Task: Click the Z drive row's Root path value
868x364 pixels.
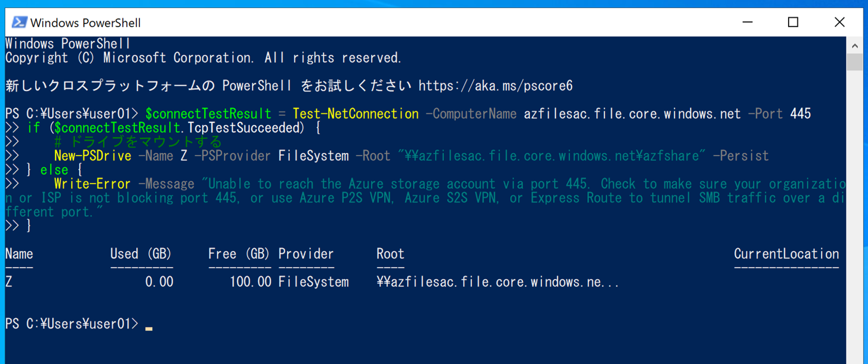Action: (497, 282)
